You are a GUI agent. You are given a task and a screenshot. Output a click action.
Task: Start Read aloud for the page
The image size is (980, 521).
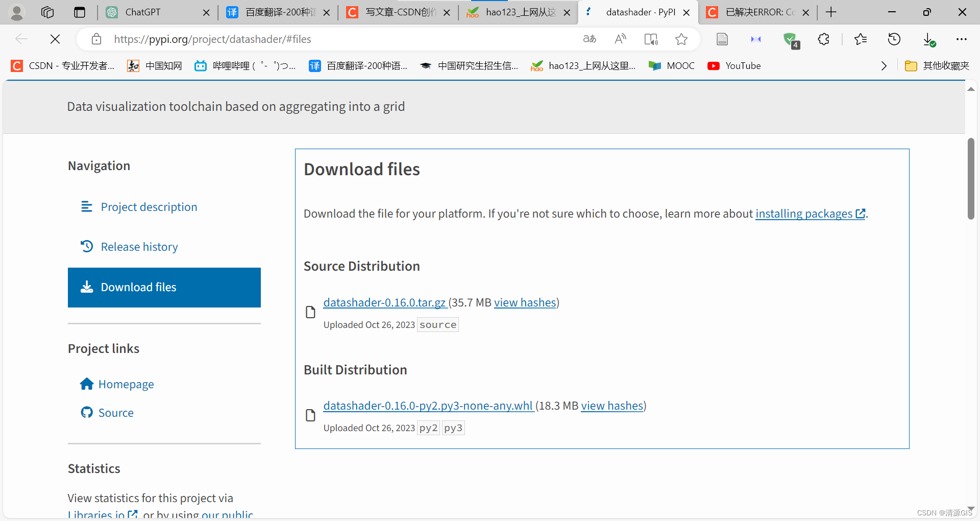coord(621,39)
